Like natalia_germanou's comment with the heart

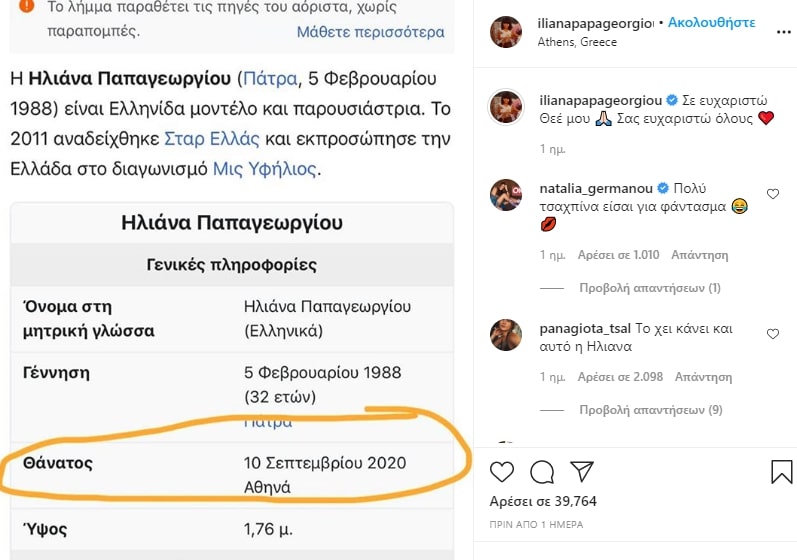(773, 194)
